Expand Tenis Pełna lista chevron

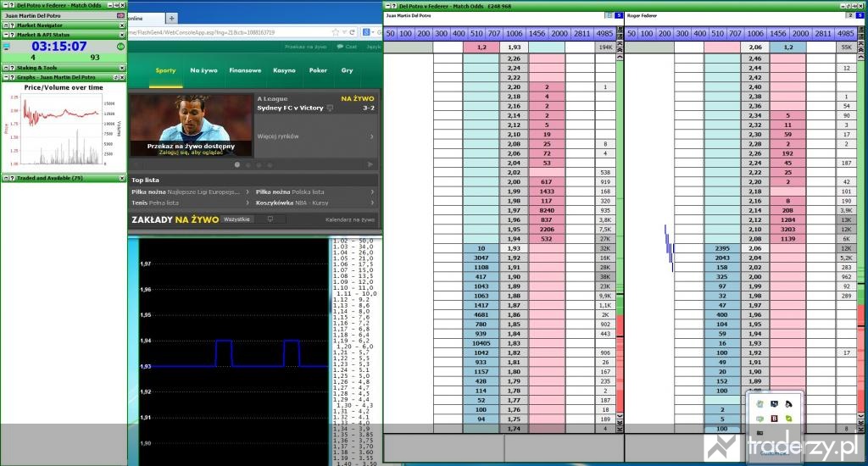click(x=247, y=202)
